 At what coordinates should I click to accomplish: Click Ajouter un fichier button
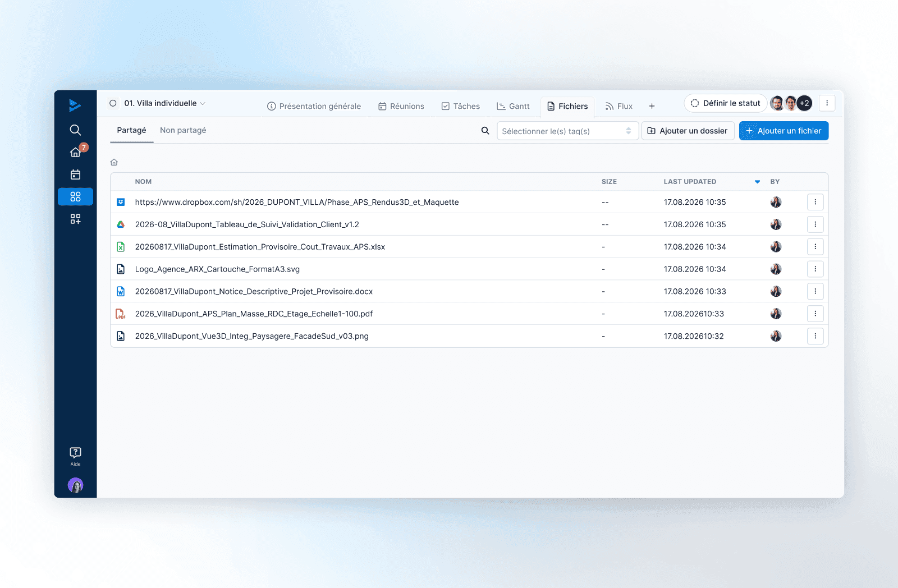(784, 131)
